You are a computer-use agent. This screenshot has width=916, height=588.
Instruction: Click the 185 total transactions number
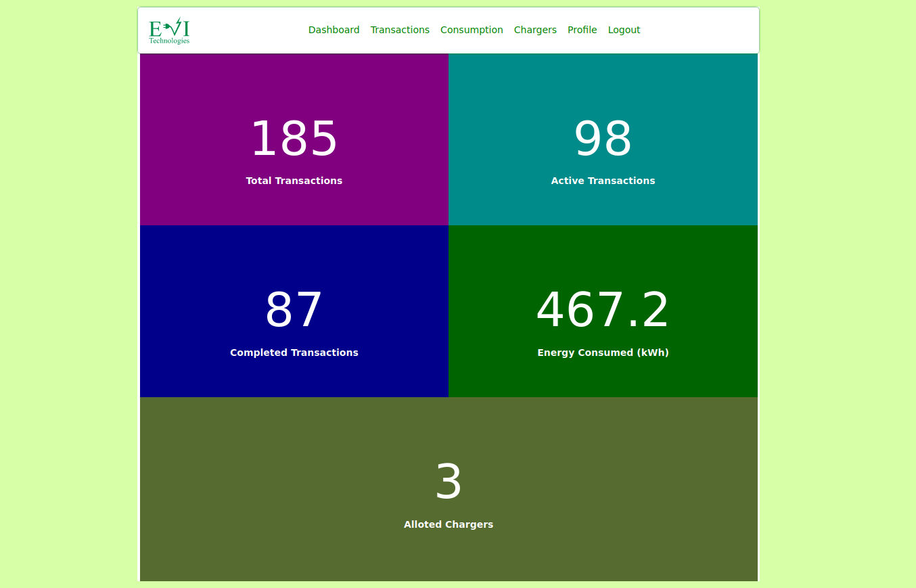tap(294, 139)
